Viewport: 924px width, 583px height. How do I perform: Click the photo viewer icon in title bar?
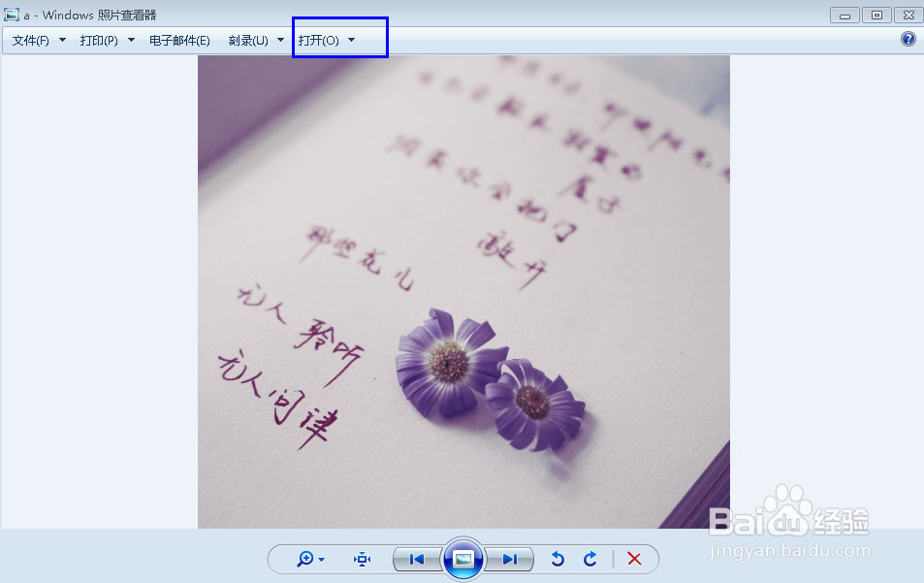[12, 15]
